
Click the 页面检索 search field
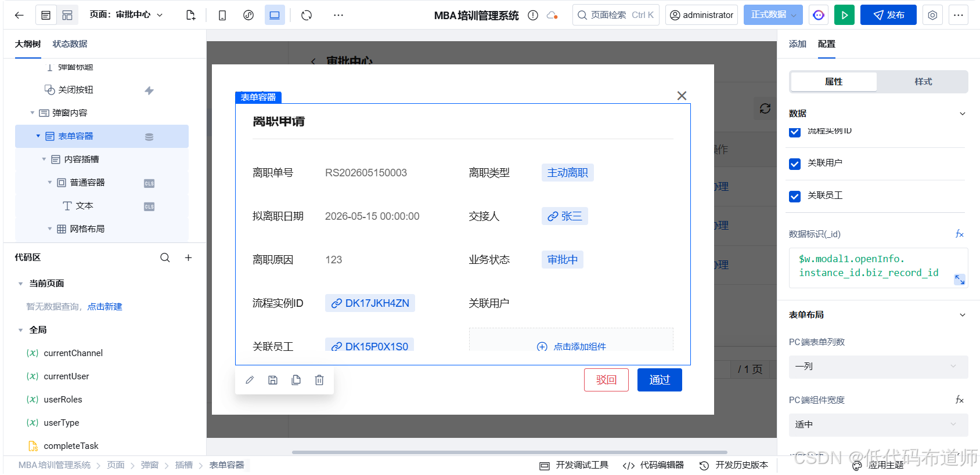pyautogui.click(x=615, y=15)
